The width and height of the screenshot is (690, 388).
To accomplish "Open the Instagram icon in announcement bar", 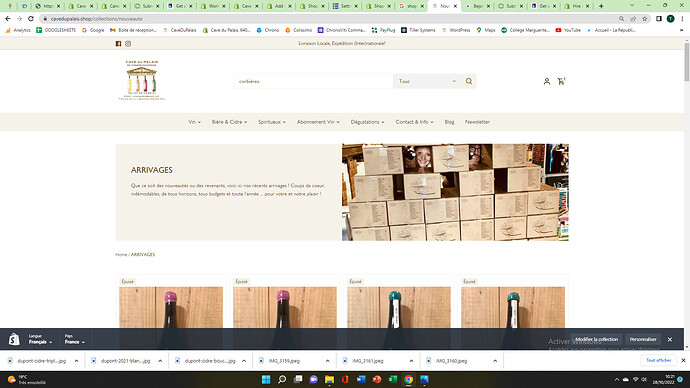I will tap(128, 44).
